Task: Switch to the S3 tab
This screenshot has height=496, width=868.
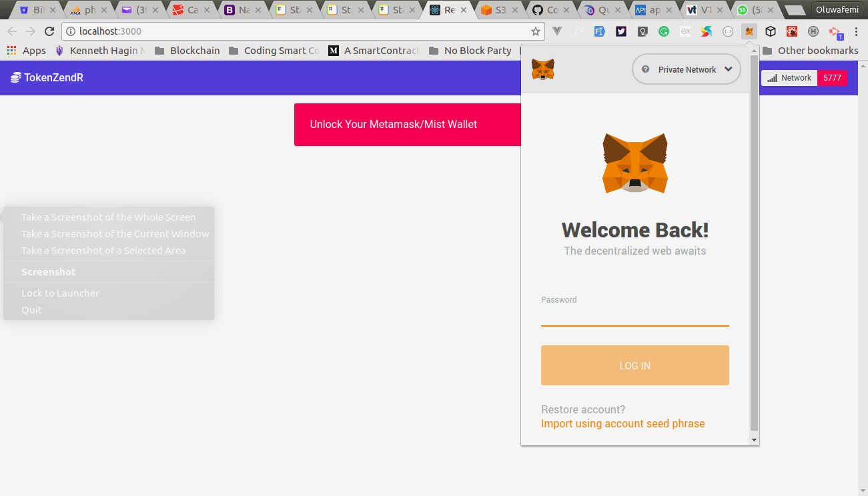Action: (x=501, y=10)
